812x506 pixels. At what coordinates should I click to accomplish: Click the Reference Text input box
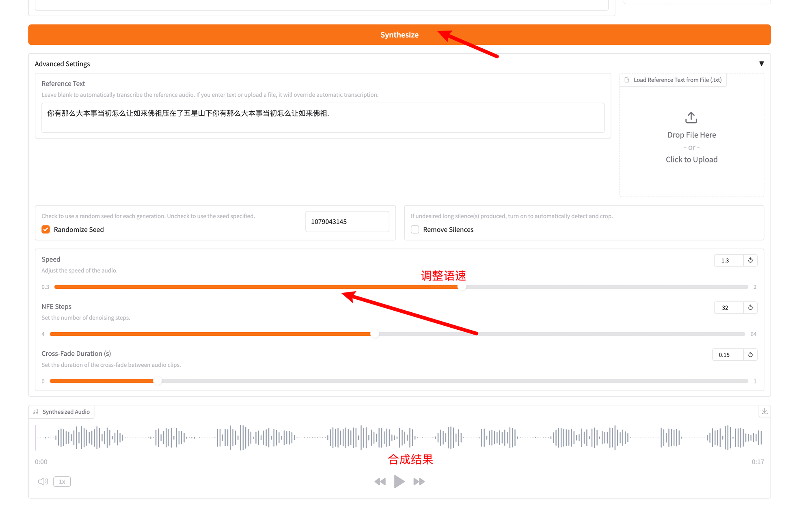(x=322, y=117)
